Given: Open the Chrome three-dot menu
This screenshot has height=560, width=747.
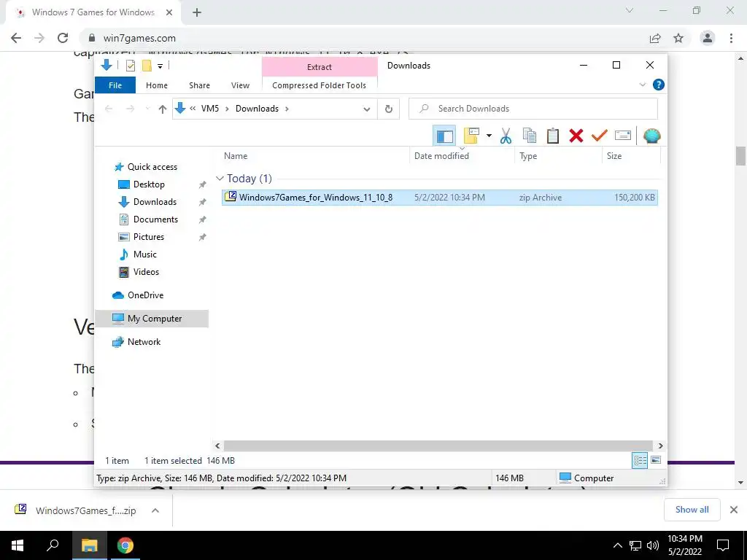Looking at the screenshot, I should point(731,38).
